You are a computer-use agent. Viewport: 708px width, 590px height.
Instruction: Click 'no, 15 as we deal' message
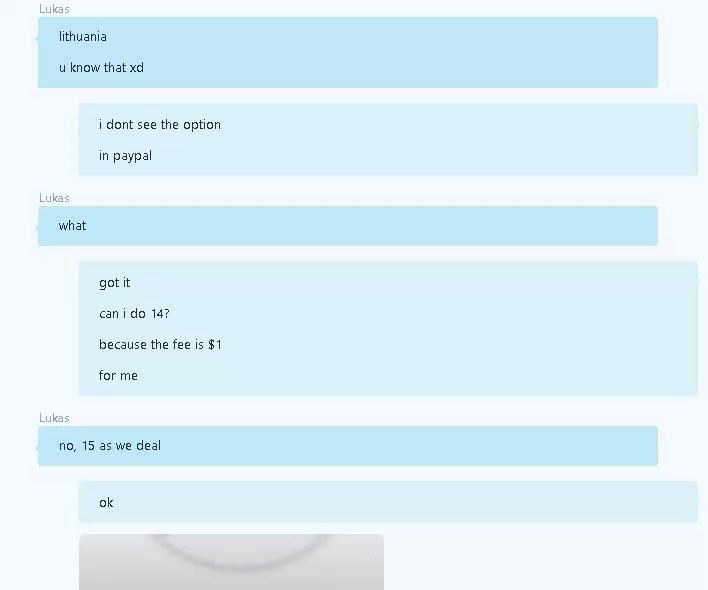110,446
